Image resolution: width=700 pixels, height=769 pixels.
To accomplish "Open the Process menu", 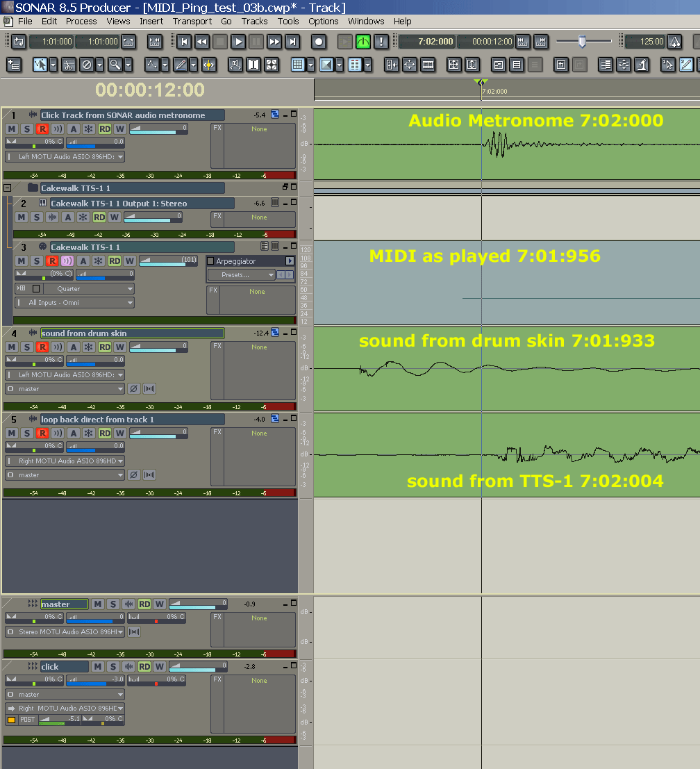I will (81, 22).
